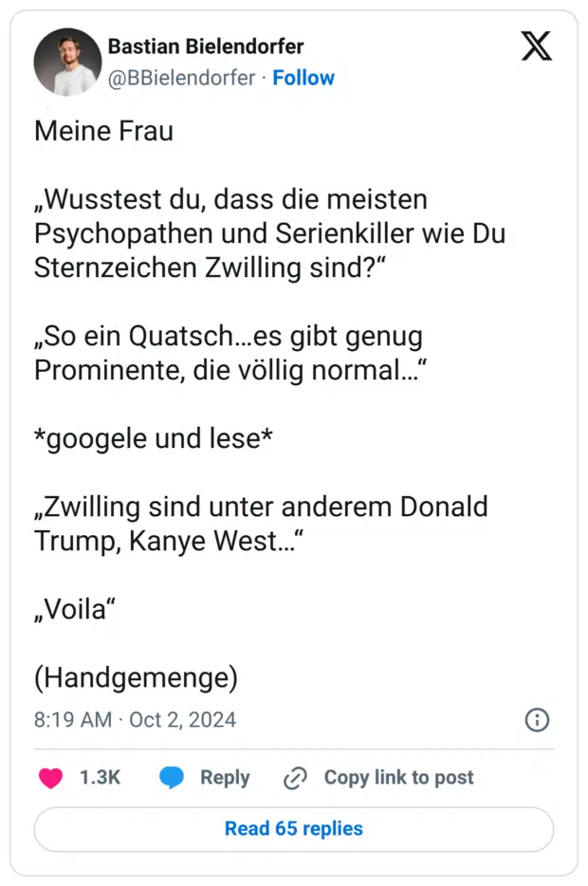Viewport: 588px width, 886px height.
Task: Click the X brand mark top right
Action: (x=537, y=46)
